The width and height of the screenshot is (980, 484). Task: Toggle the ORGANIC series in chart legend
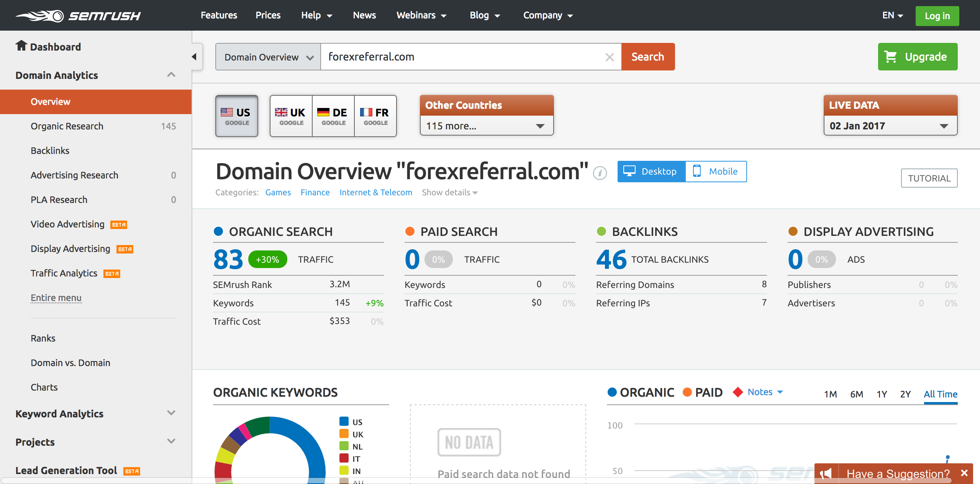pos(641,392)
